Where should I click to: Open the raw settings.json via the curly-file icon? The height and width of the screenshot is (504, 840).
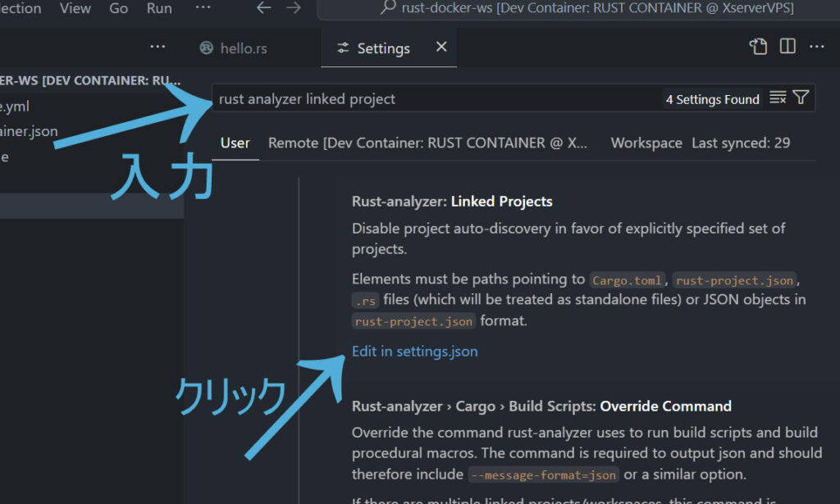tap(758, 47)
